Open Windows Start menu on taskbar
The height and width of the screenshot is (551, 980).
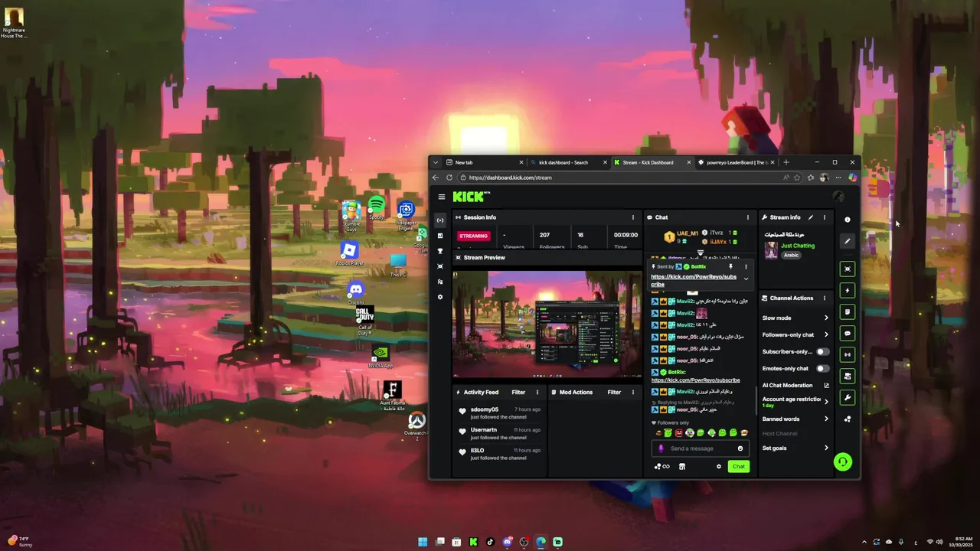(x=423, y=542)
